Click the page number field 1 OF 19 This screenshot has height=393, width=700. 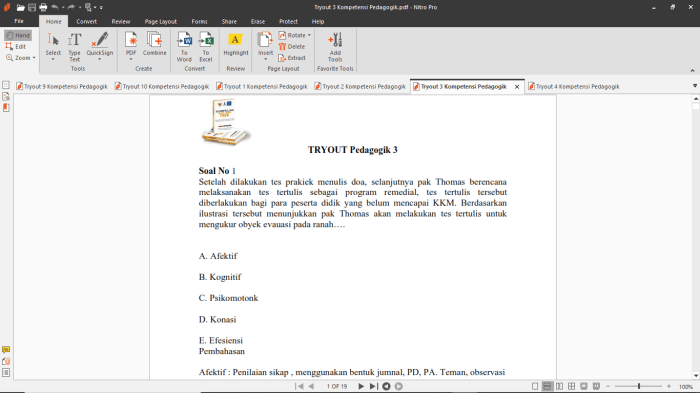(337, 386)
